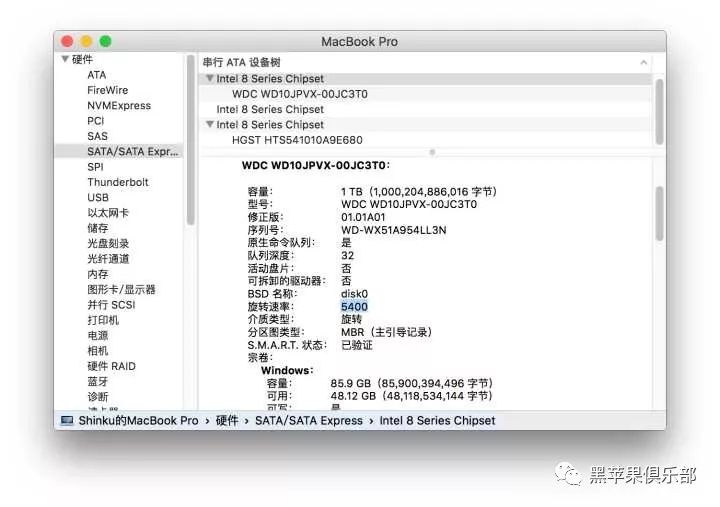Click the 介质类型 value 旋转
The image size is (720, 507).
click(351, 319)
